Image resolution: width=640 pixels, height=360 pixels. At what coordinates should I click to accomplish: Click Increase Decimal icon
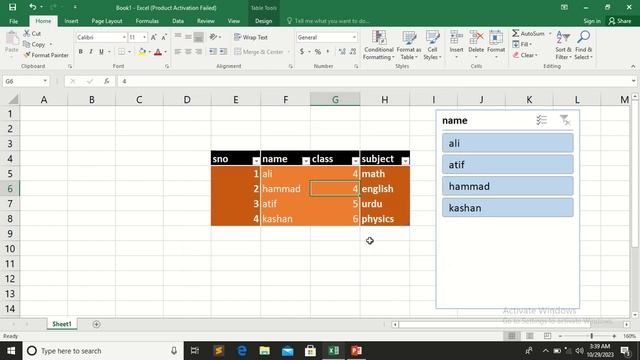click(x=342, y=52)
